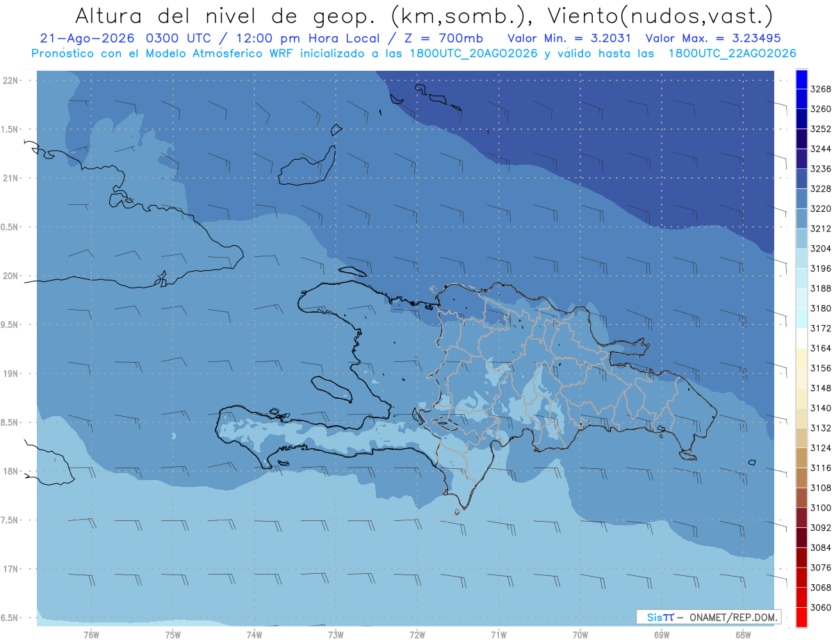This screenshot has height=644, width=834.
Task: Click the 76W longitude label
Action: tap(91, 635)
